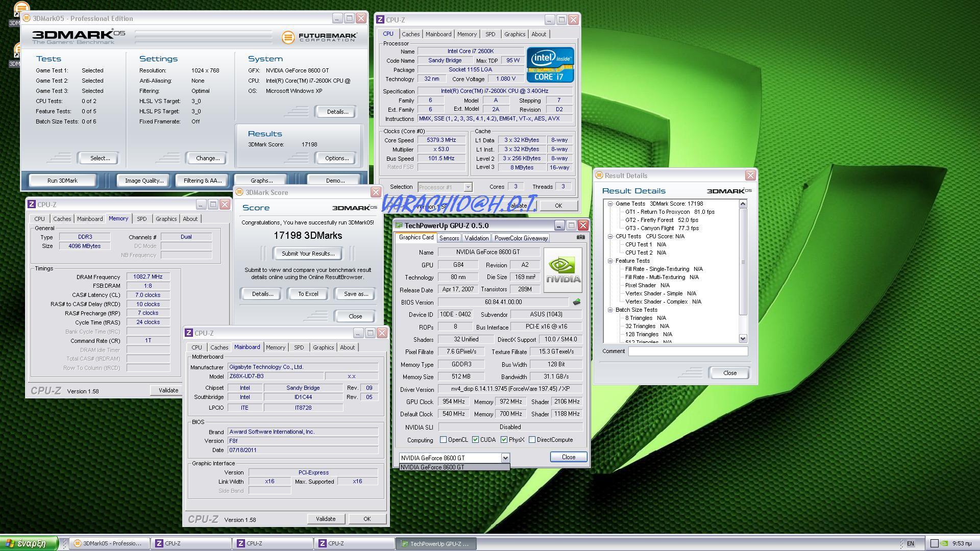This screenshot has height=551, width=980.
Task: Click the NVIDIA icon in the system tray
Action: pyautogui.click(x=944, y=543)
